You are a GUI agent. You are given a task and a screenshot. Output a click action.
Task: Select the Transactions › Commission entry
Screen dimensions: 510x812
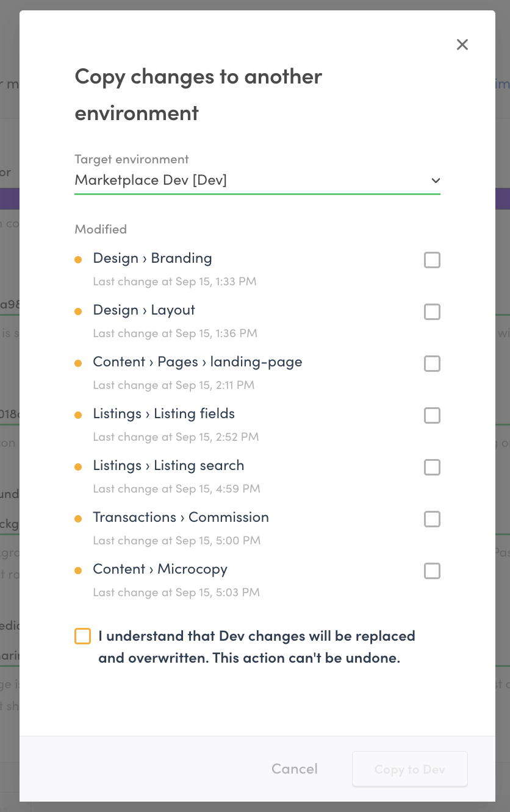(x=181, y=518)
